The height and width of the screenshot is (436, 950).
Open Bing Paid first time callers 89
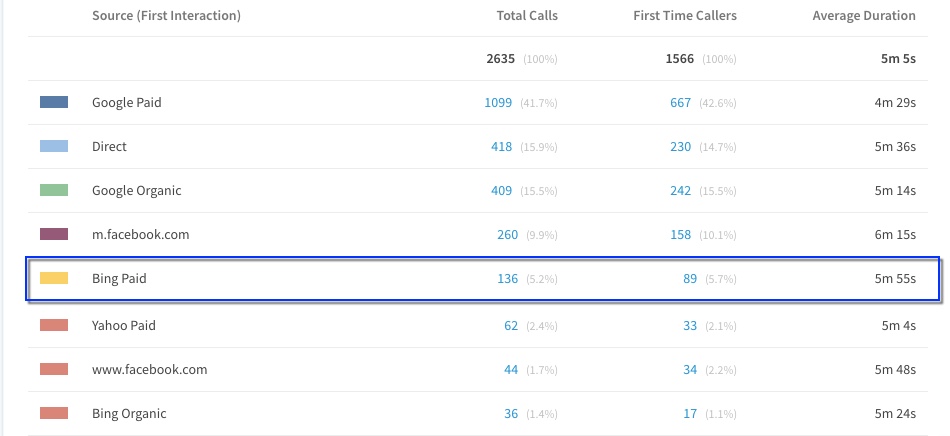pyautogui.click(x=690, y=279)
